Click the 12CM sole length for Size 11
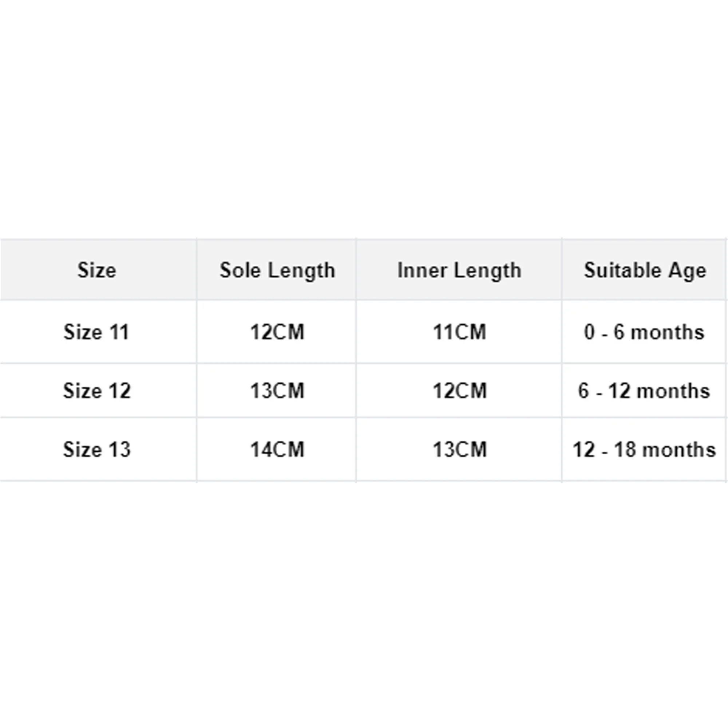The height and width of the screenshot is (728, 728). pos(277,332)
